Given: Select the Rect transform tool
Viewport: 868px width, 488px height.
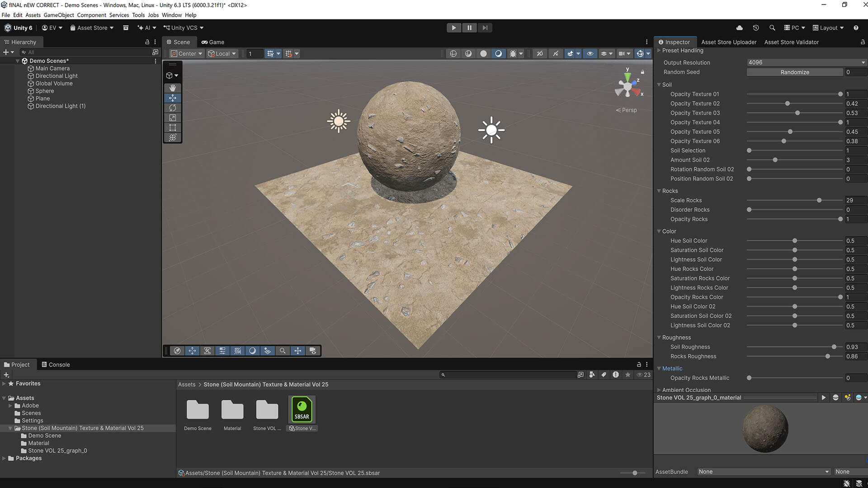Looking at the screenshot, I should coord(172,127).
